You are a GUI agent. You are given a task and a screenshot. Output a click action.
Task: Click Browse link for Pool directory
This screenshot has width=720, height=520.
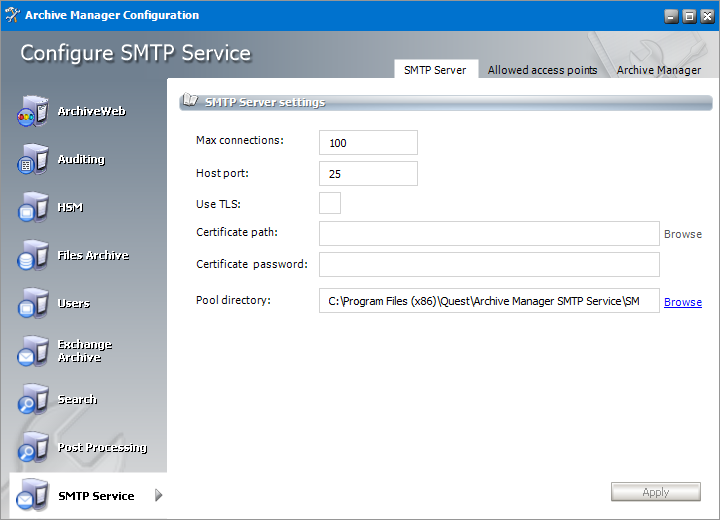point(683,302)
